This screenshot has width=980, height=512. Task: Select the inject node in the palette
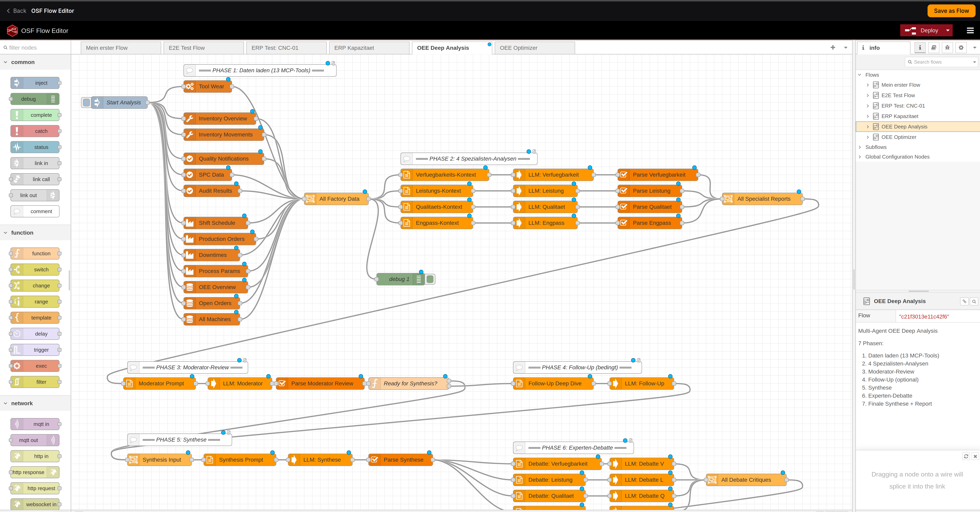pyautogui.click(x=35, y=82)
